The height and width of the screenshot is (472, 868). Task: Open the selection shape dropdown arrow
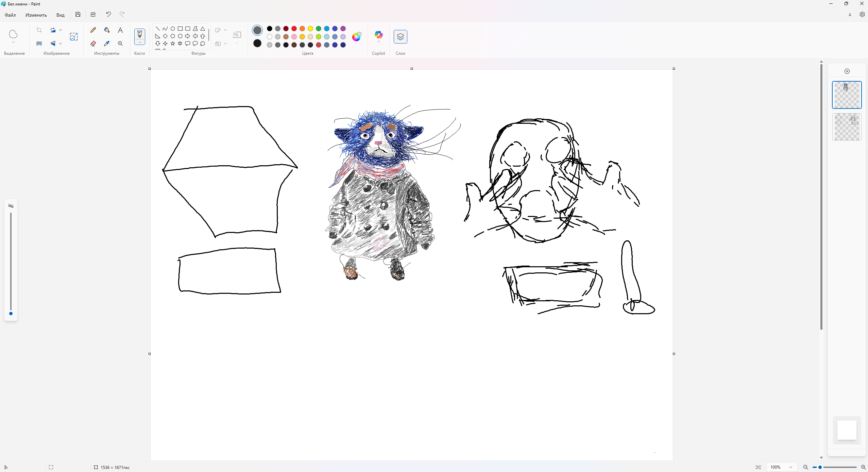point(13,43)
